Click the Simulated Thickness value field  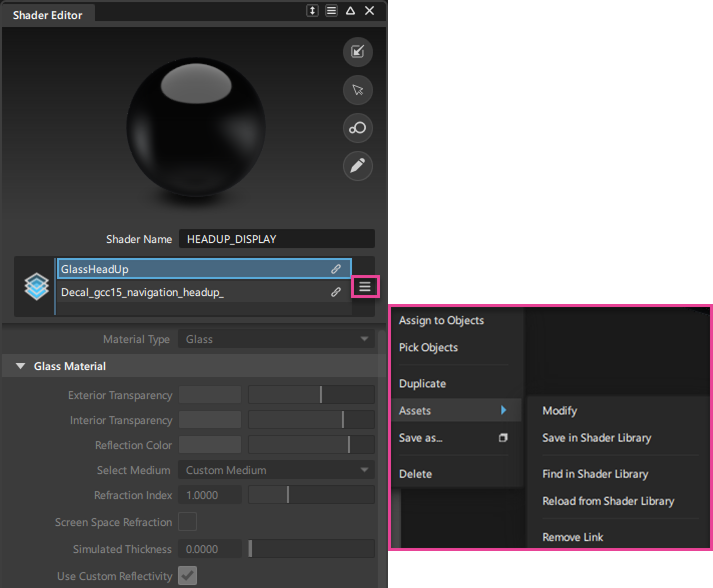[210, 549]
